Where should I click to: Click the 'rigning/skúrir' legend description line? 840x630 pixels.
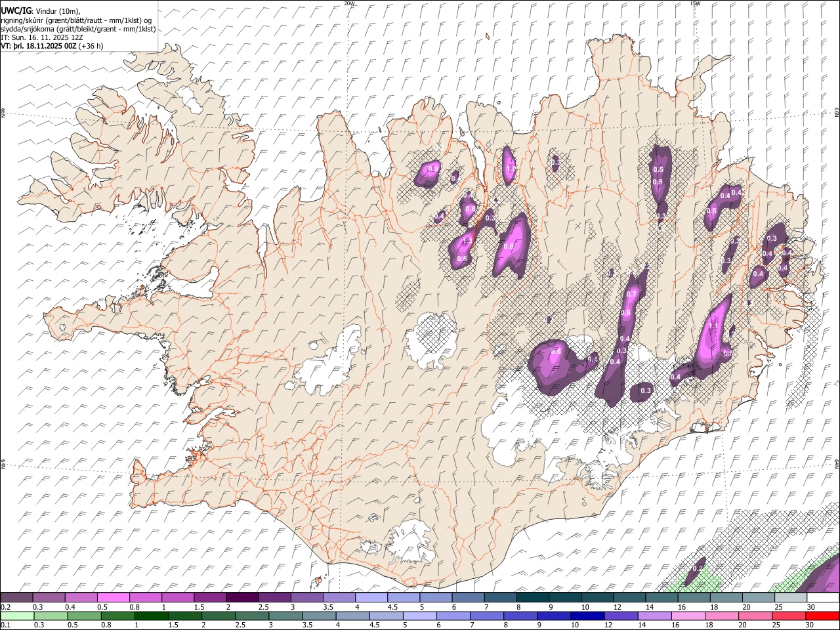(x=77, y=20)
